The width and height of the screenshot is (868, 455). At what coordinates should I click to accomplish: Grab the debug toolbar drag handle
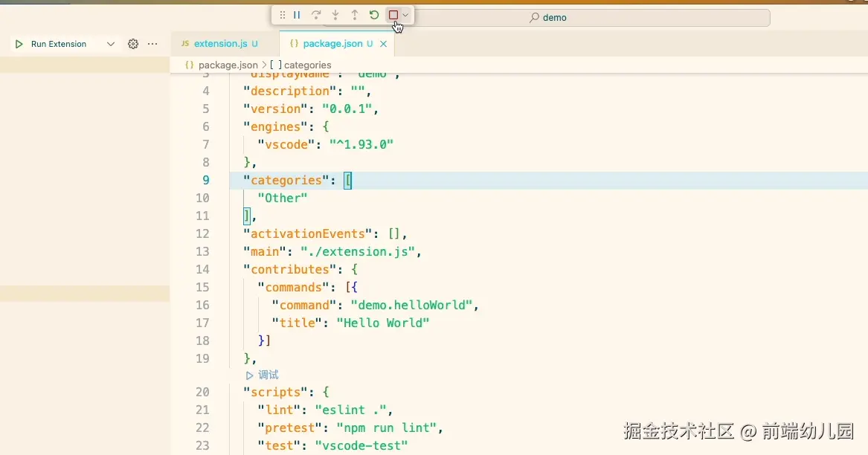pyautogui.click(x=283, y=15)
